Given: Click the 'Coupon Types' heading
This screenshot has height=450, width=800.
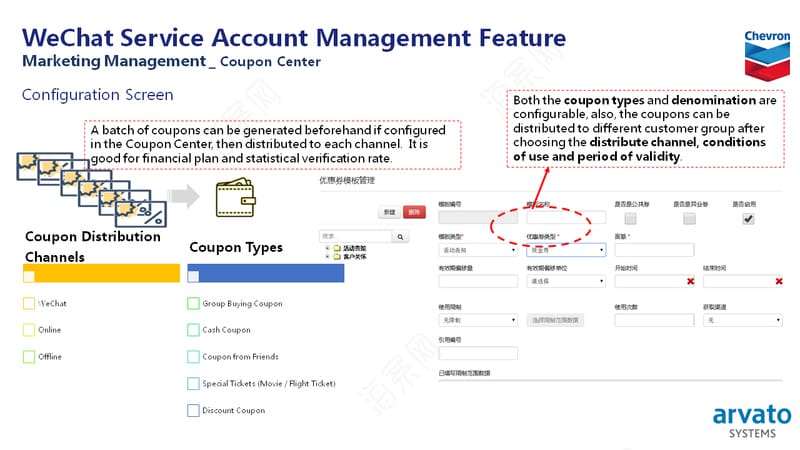Looking at the screenshot, I should click(x=236, y=247).
